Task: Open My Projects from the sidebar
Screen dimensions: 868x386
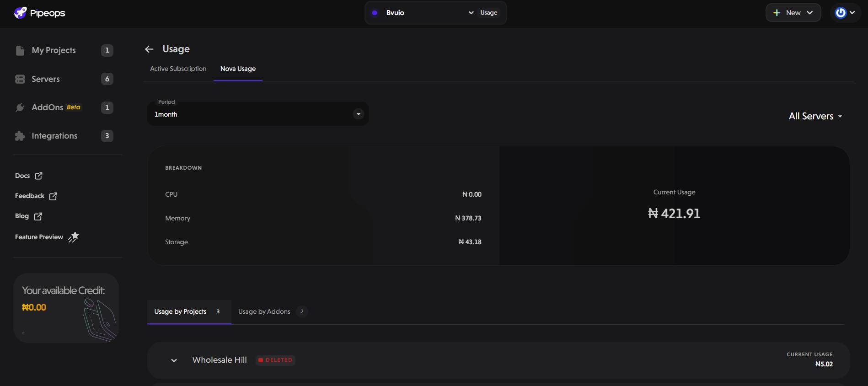Action: 54,50
